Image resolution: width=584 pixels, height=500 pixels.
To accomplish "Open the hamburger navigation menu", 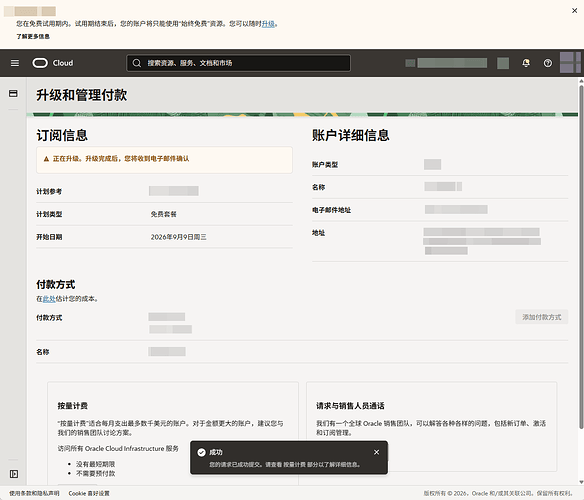I will (x=15, y=63).
